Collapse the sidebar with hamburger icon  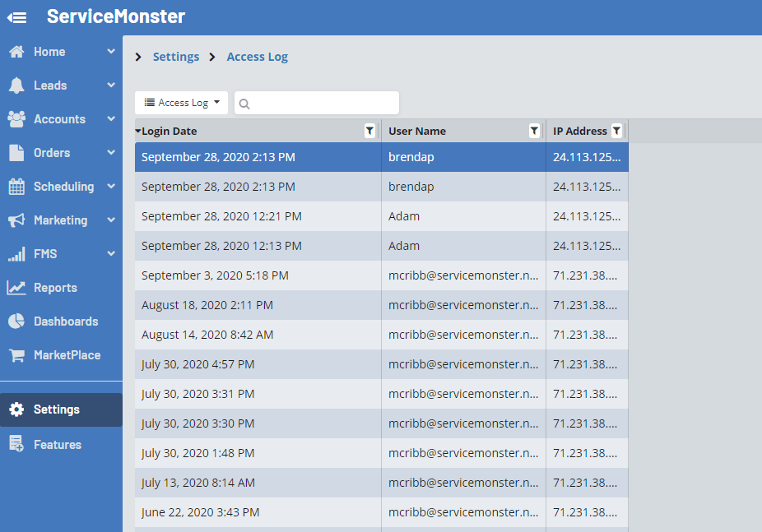click(16, 16)
